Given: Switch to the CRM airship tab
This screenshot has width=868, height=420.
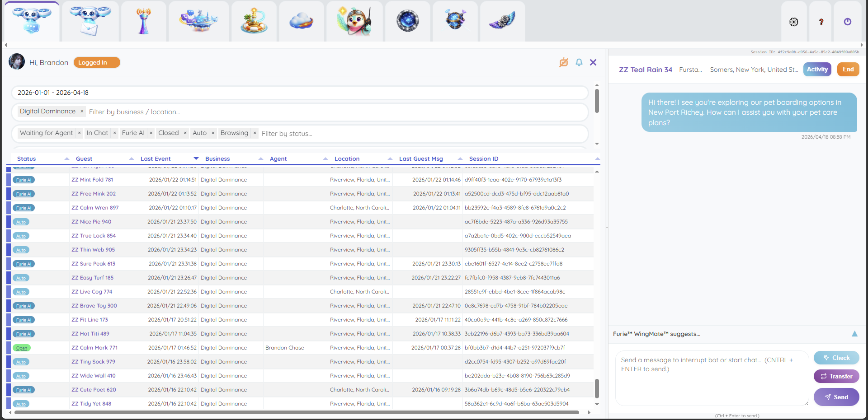Looking at the screenshot, I should (198, 21).
